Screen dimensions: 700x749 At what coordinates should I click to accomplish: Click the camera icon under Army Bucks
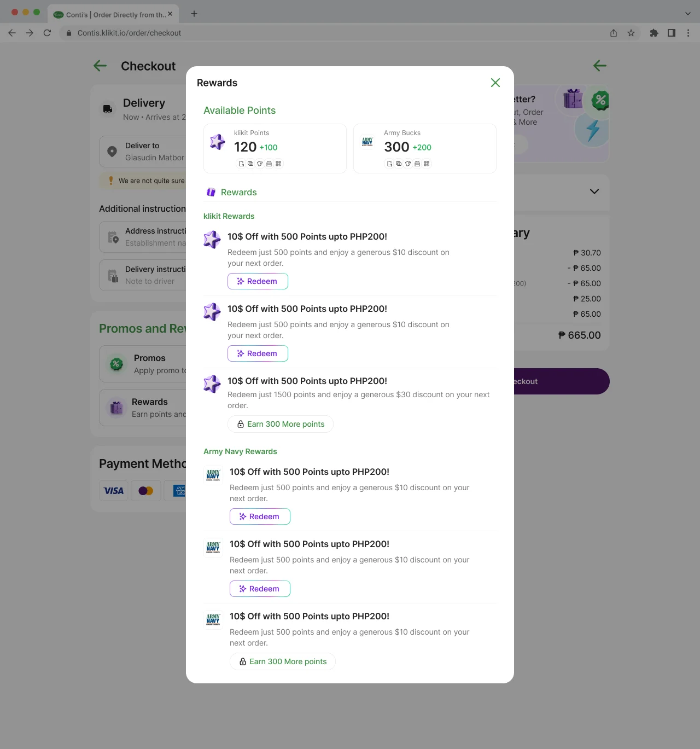[x=399, y=164]
